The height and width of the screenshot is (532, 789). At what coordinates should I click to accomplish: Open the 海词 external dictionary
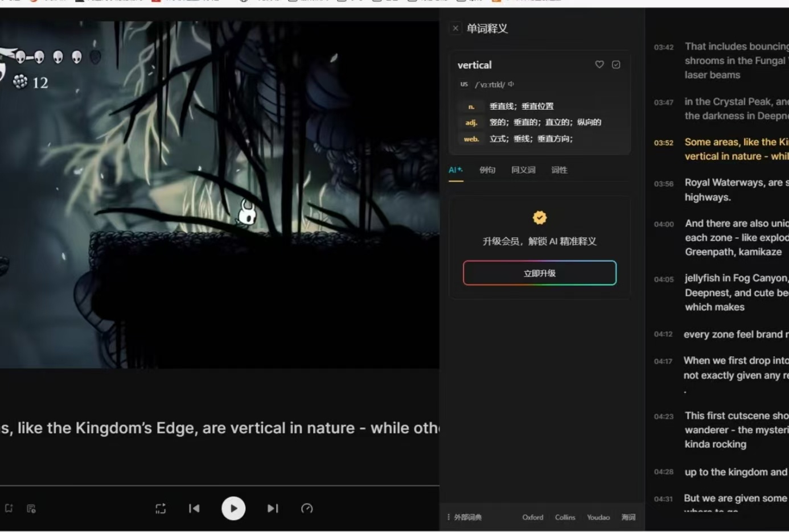pyautogui.click(x=628, y=517)
